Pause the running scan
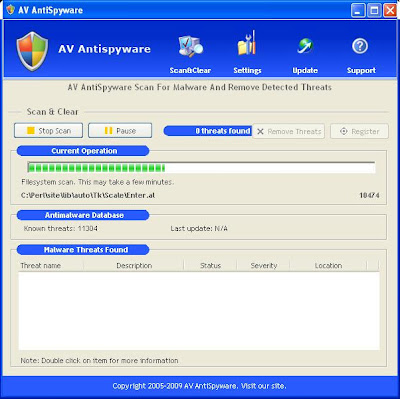Screen dimensions: 400x399 click(x=120, y=131)
